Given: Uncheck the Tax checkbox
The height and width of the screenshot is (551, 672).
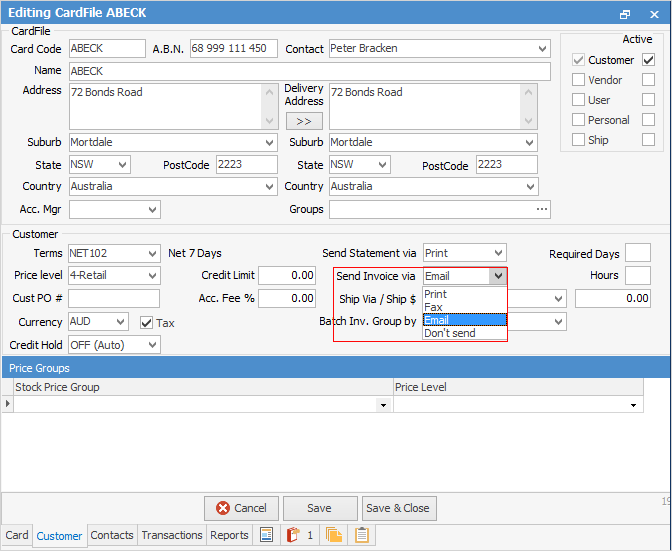Looking at the screenshot, I should point(146,323).
